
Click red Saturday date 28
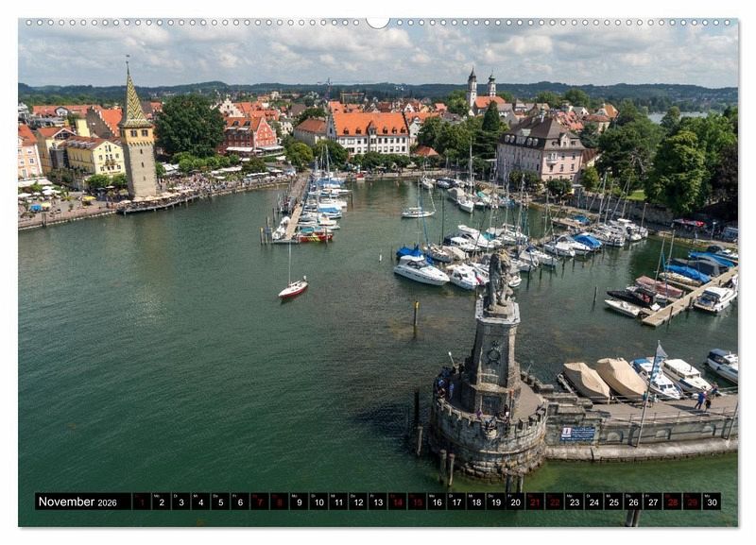point(673,502)
